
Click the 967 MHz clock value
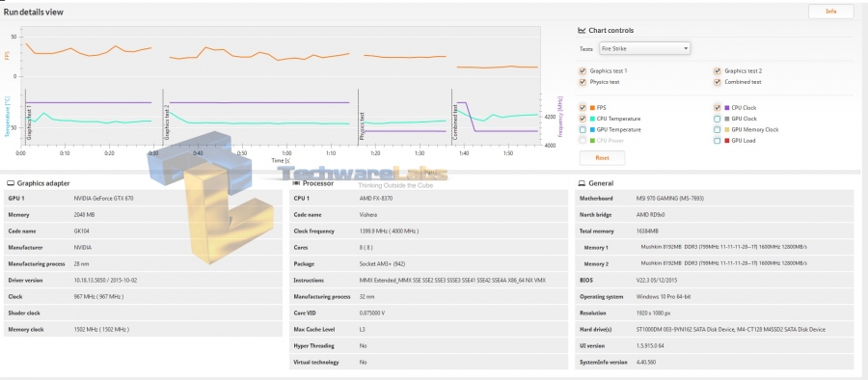pyautogui.click(x=98, y=296)
